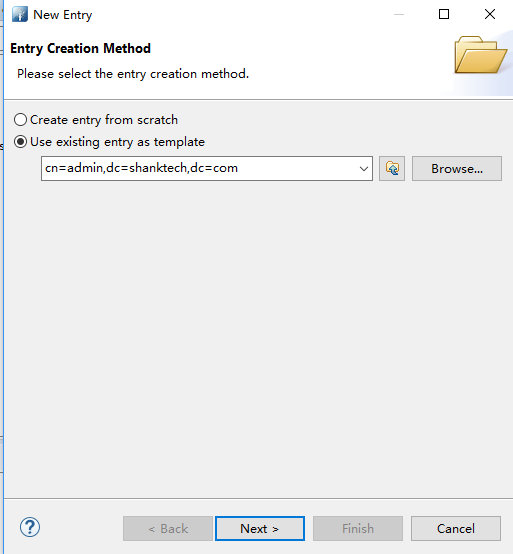Cancel the New Entry wizard

pyautogui.click(x=456, y=529)
